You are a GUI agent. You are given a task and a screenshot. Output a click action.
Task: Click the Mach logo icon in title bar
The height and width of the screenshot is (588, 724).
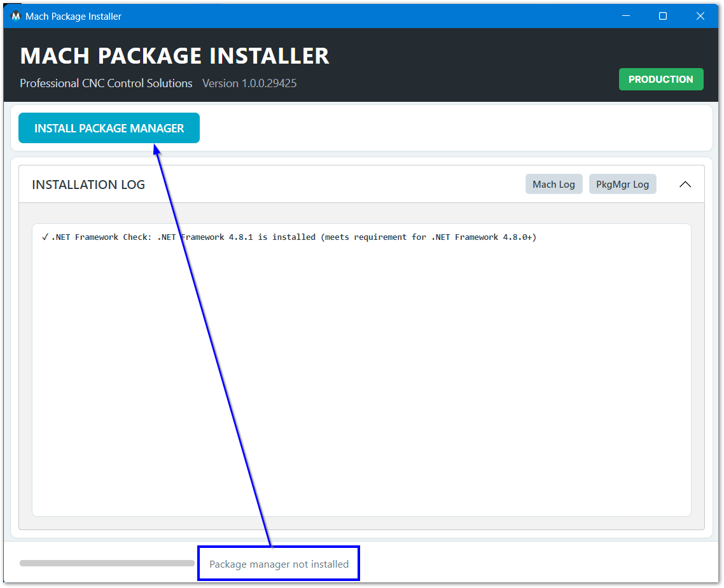[16, 16]
